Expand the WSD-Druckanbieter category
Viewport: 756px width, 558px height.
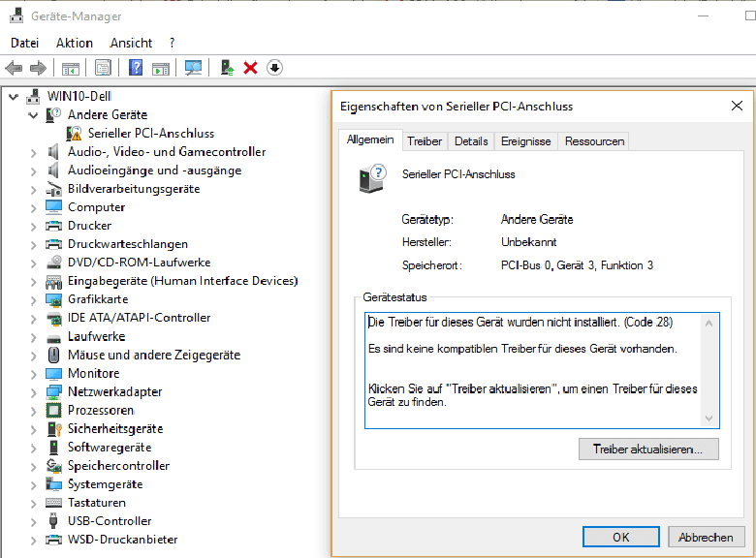33,541
